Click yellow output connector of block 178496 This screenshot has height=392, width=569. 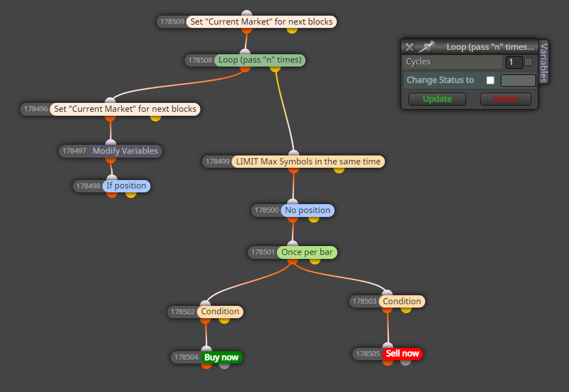pos(156,117)
